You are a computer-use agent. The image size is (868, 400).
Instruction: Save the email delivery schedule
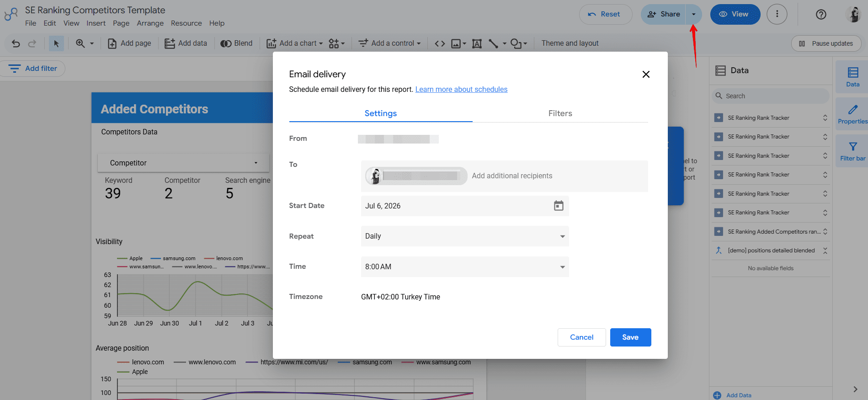pyautogui.click(x=630, y=337)
